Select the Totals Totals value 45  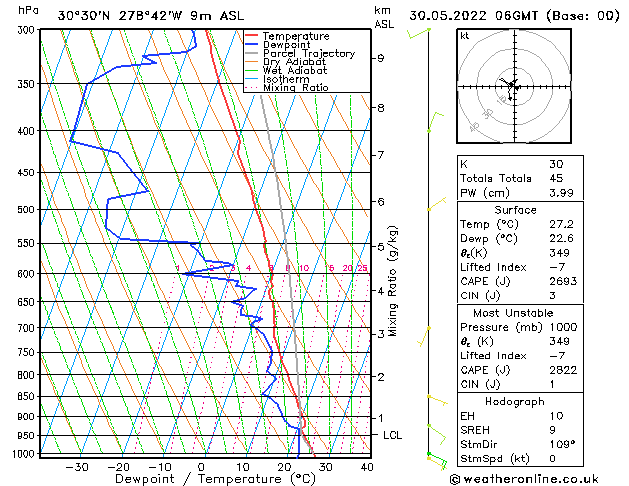tap(556, 178)
